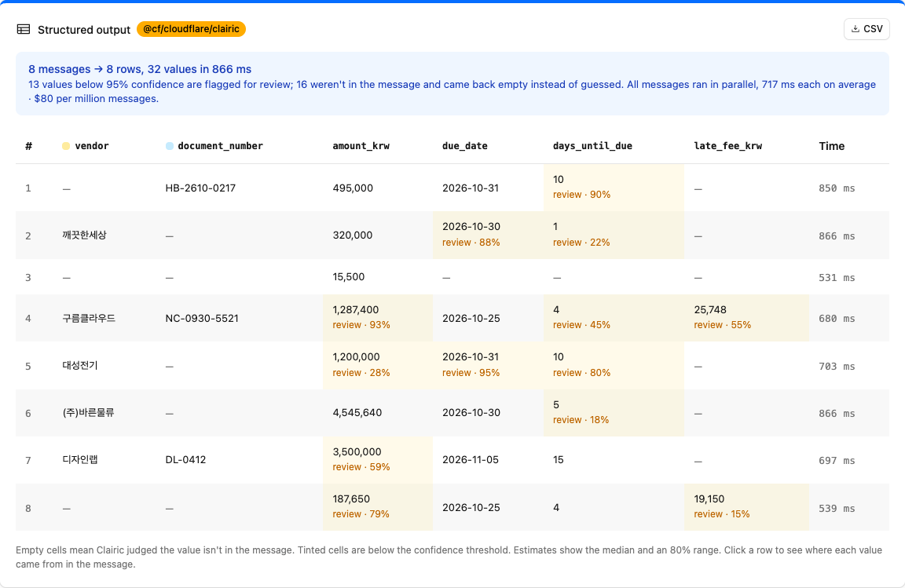Click the '8 messages → 8 rows' summary headline

click(x=140, y=69)
